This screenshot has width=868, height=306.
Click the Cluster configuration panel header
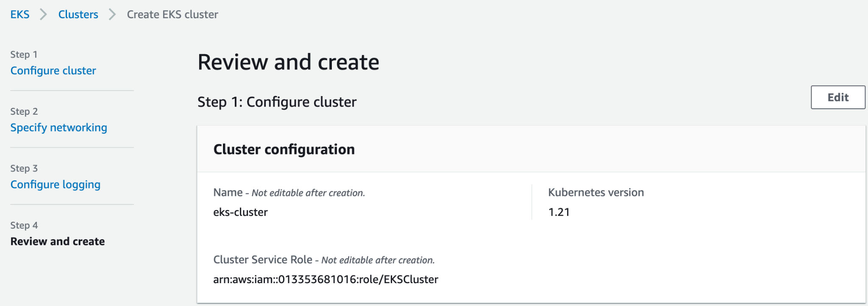pyautogui.click(x=284, y=149)
